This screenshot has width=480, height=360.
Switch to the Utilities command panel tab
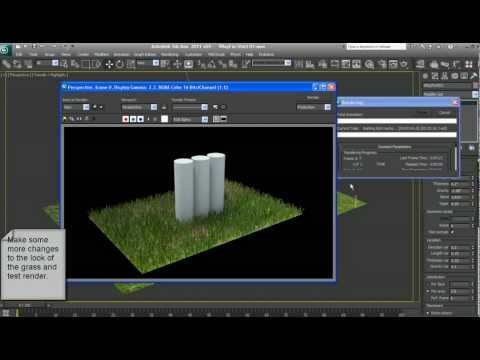pos(474,76)
